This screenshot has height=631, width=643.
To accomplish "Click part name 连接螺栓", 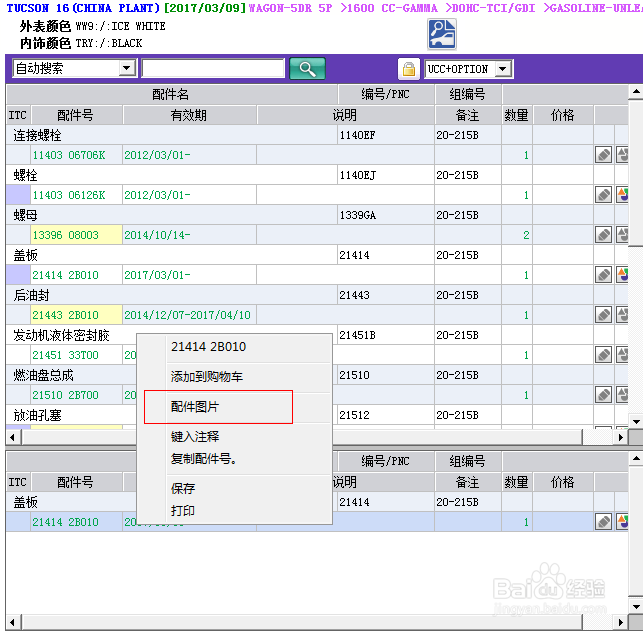I will point(37,135).
